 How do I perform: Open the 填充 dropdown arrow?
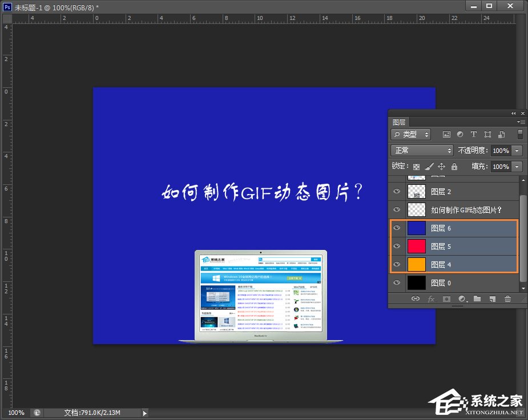[517, 166]
